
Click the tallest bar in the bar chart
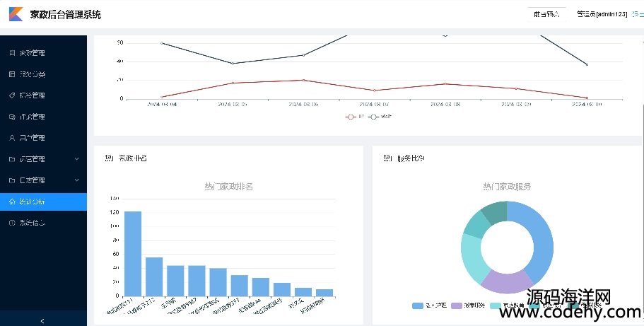(133, 253)
